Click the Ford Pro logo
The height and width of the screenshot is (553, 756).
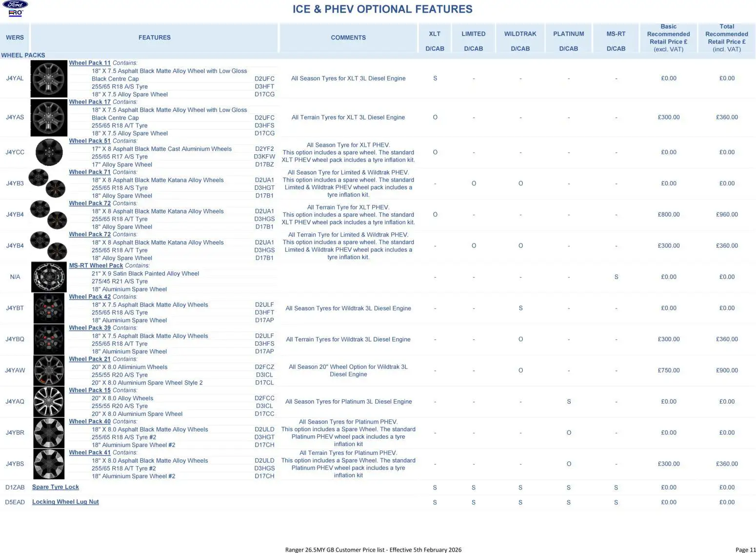pos(15,9)
